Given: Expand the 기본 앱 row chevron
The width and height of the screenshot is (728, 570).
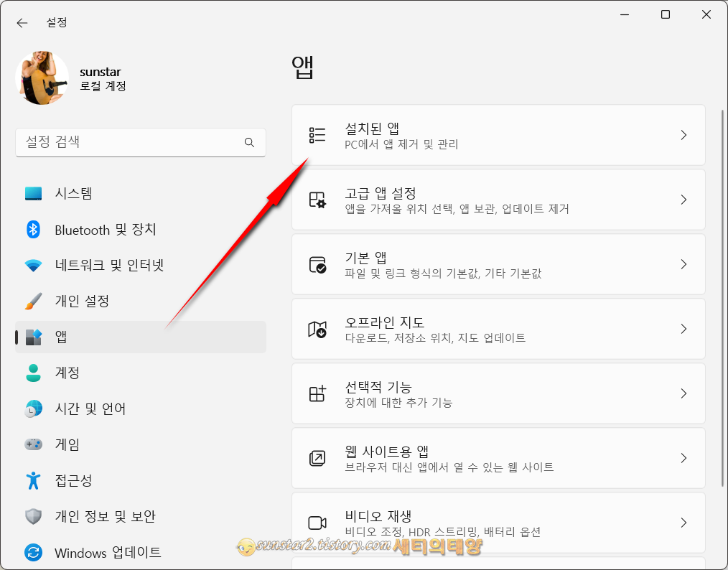Looking at the screenshot, I should [683, 264].
